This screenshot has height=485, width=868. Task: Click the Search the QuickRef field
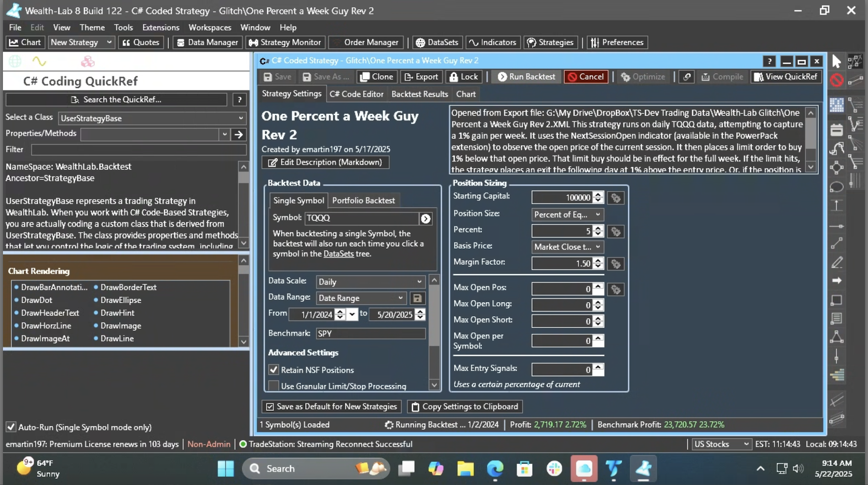click(116, 99)
